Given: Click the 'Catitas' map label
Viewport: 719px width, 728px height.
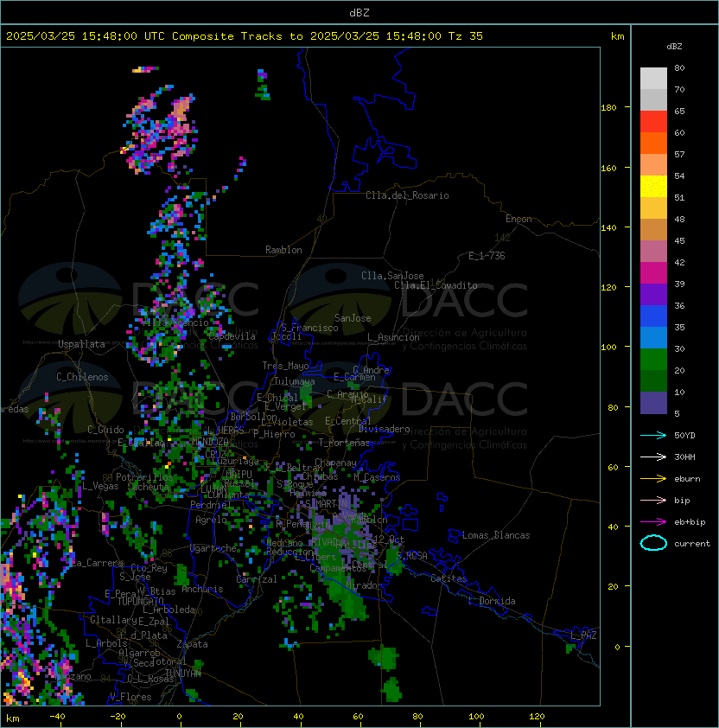Looking at the screenshot, I should [x=449, y=578].
